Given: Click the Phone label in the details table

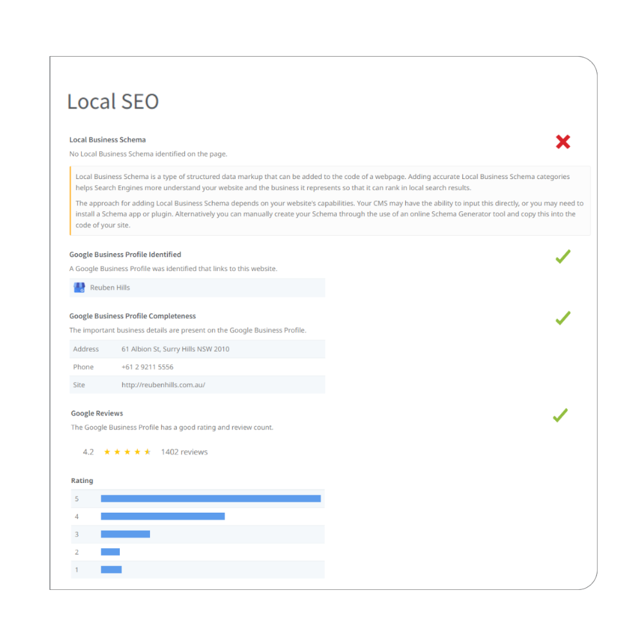Looking at the screenshot, I should click(83, 367).
